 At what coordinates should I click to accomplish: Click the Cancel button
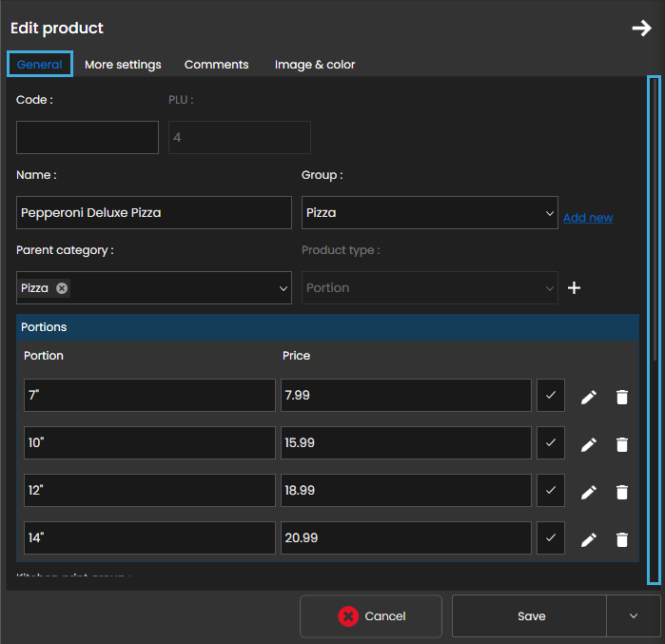[x=371, y=616]
